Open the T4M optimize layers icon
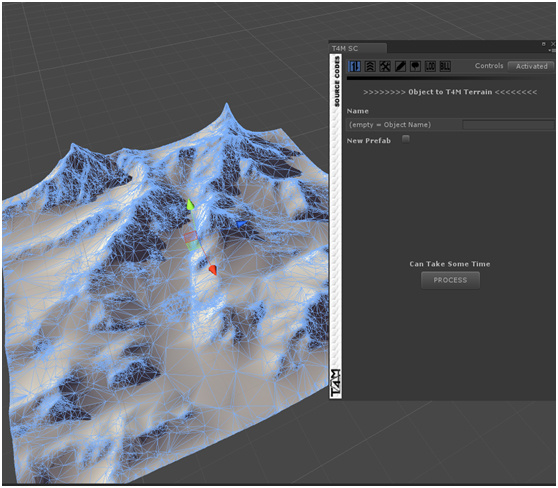The width and height of the screenshot is (558, 488). (370, 66)
